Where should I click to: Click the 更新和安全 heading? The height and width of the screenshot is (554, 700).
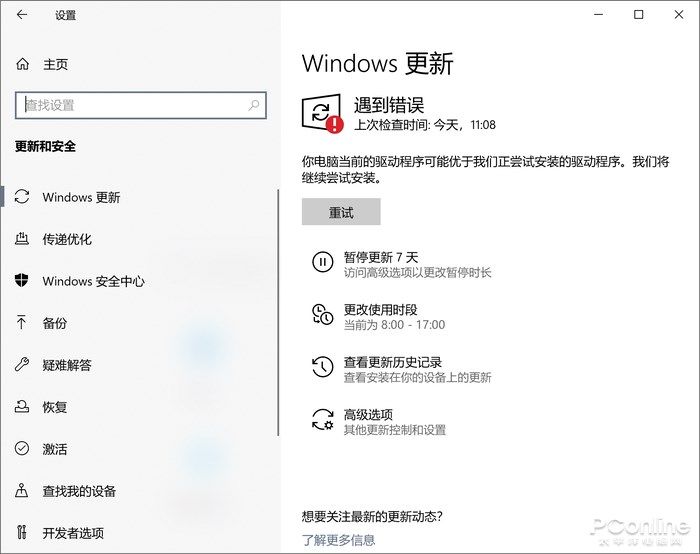[45, 146]
